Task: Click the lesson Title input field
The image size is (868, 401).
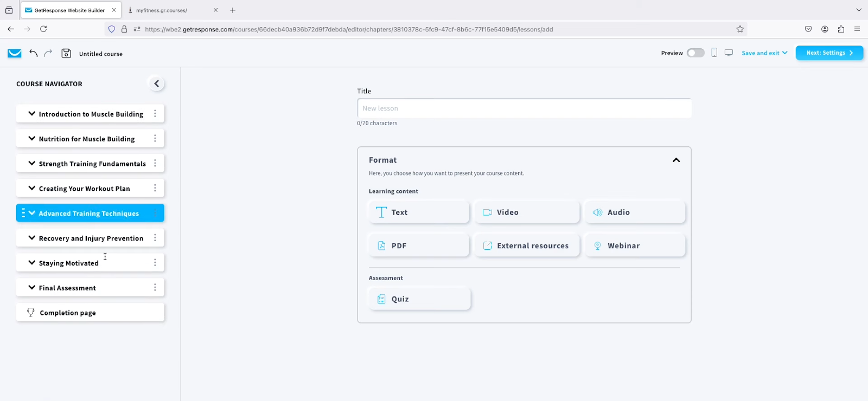Action: coord(524,108)
